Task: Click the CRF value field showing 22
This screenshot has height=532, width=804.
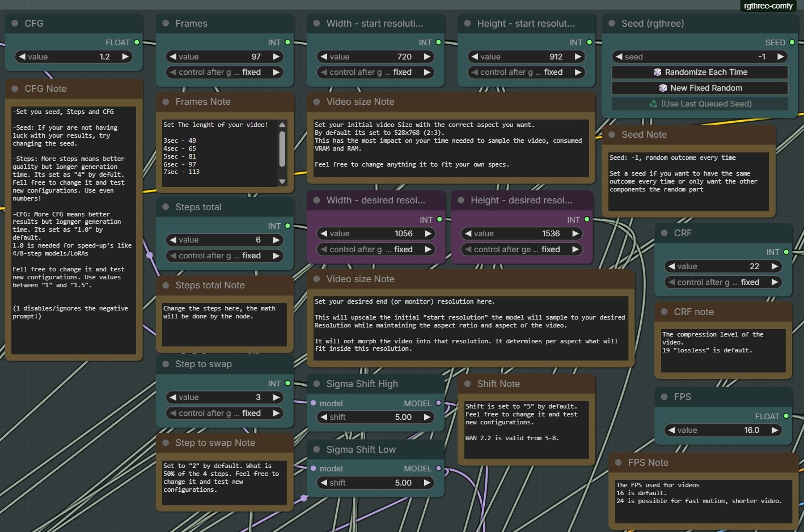Action: pyautogui.click(x=723, y=266)
